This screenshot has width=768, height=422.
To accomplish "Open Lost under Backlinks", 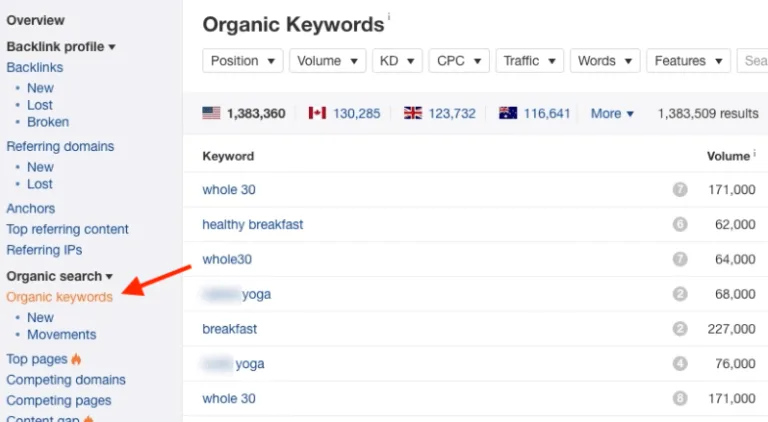I will point(40,105).
